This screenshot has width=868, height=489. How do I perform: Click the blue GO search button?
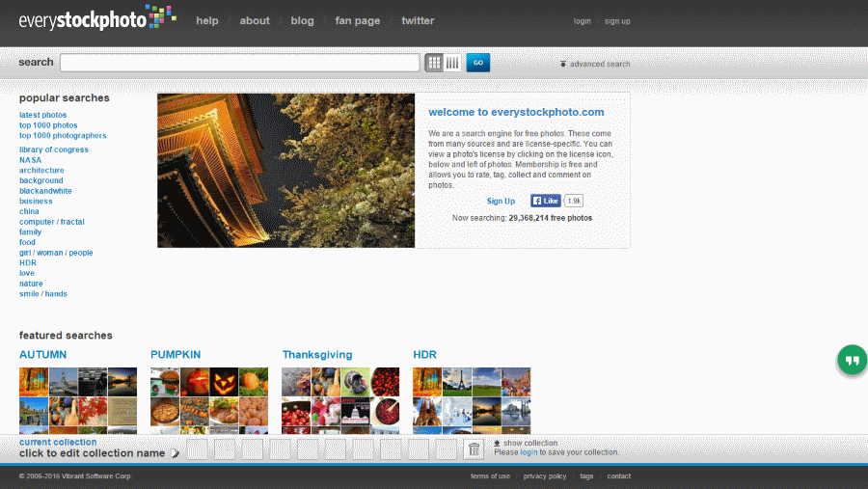coord(477,63)
